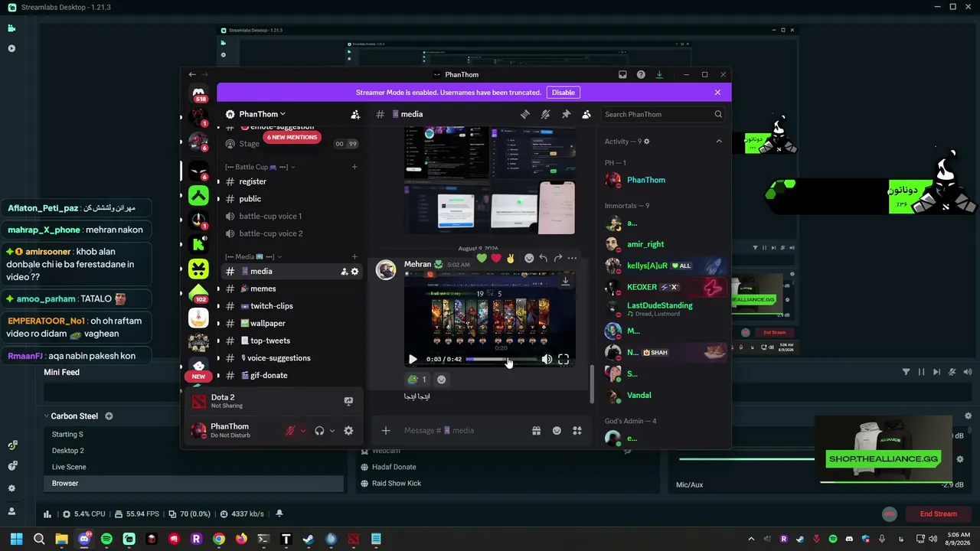Screen dimensions: 980x551
Task: Open Discord help question mark icon
Action: (641, 74)
